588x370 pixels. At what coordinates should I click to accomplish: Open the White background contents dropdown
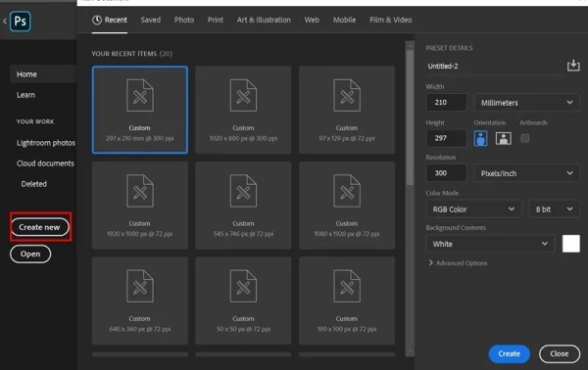pos(490,244)
